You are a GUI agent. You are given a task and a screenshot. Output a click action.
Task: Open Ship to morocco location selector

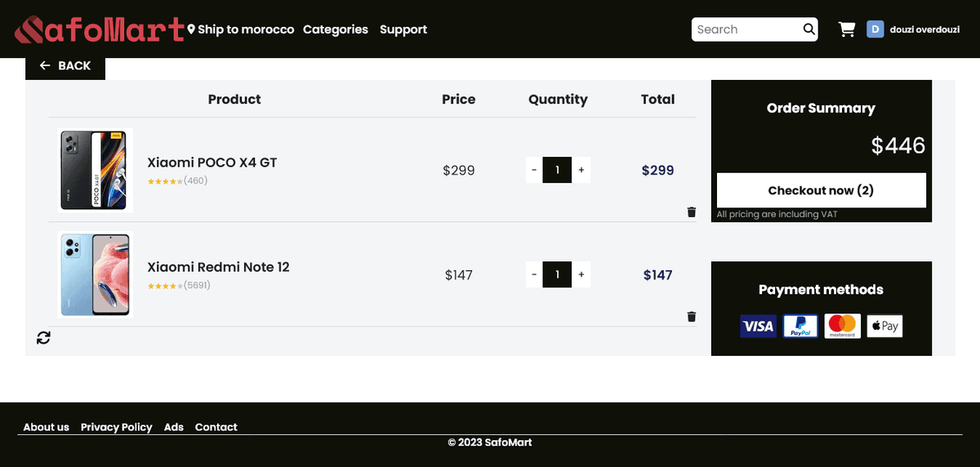click(x=241, y=29)
